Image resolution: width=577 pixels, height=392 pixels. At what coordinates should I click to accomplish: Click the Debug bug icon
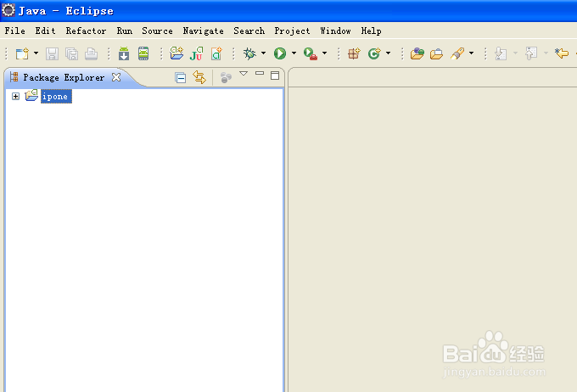(249, 53)
